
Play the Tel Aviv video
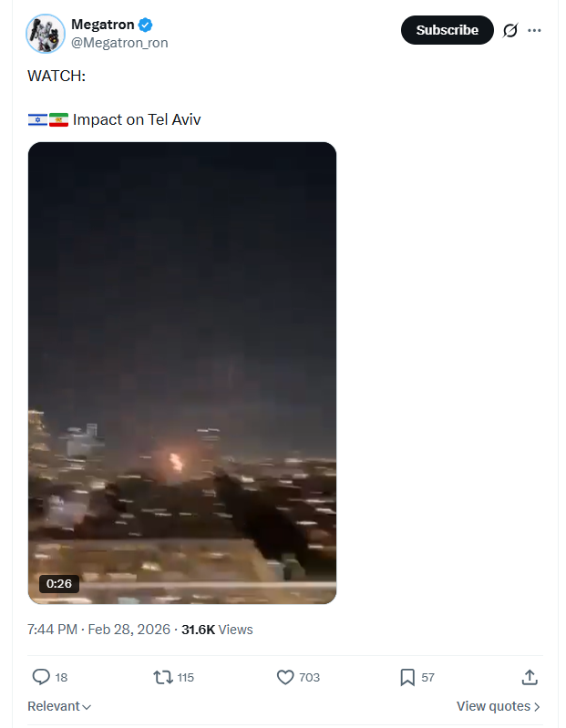(x=182, y=373)
